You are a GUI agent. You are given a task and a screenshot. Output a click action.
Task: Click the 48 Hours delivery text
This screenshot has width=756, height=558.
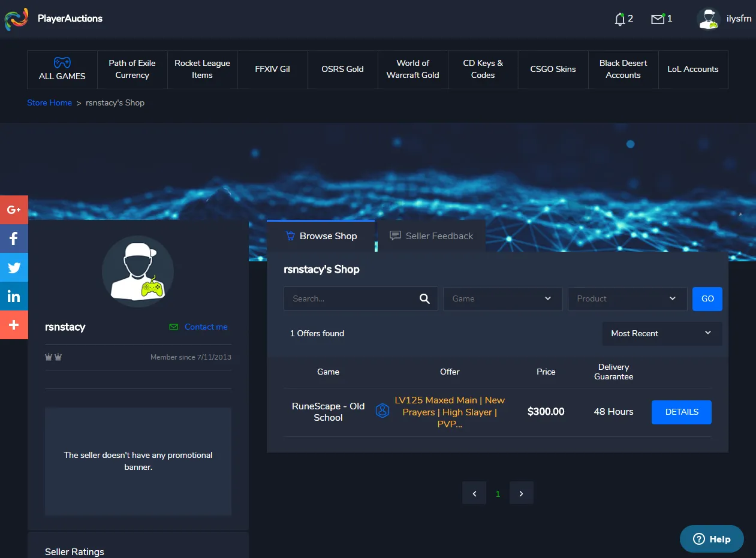pos(614,412)
